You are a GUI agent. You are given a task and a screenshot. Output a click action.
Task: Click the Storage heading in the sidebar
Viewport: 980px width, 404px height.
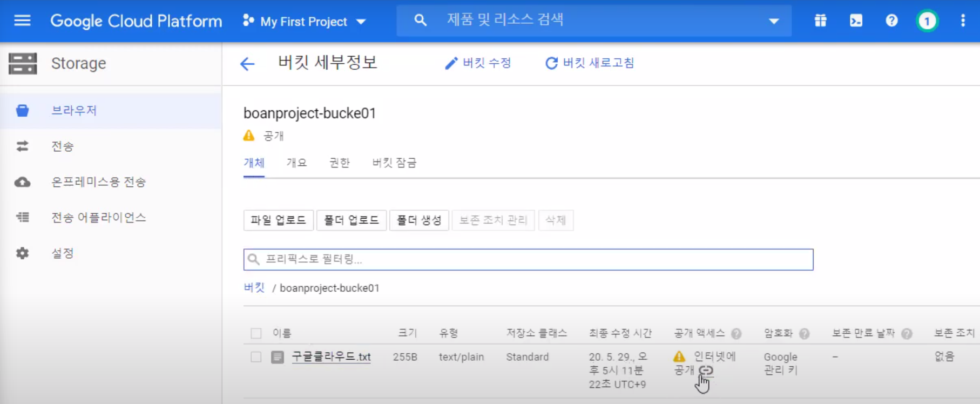pyautogui.click(x=78, y=63)
